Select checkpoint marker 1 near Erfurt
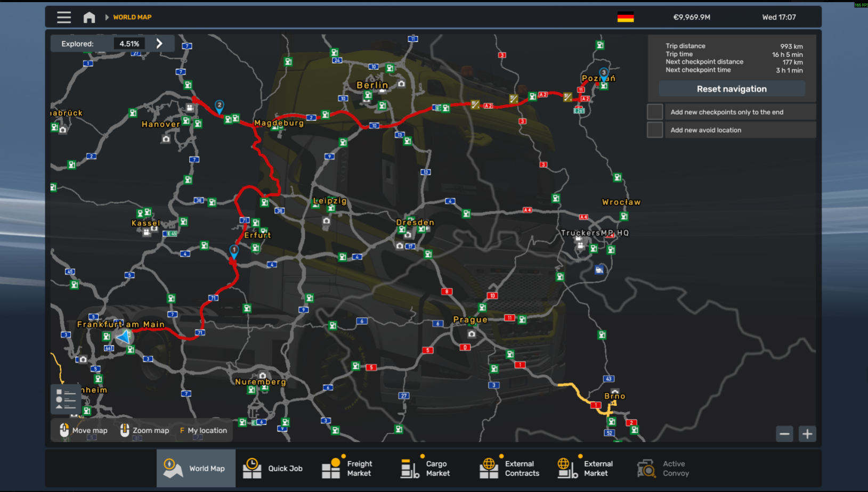 234,250
